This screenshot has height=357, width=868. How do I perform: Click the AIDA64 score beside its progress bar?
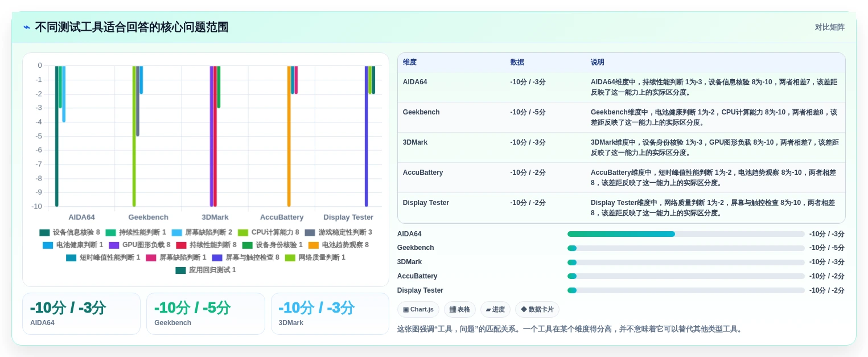827,234
